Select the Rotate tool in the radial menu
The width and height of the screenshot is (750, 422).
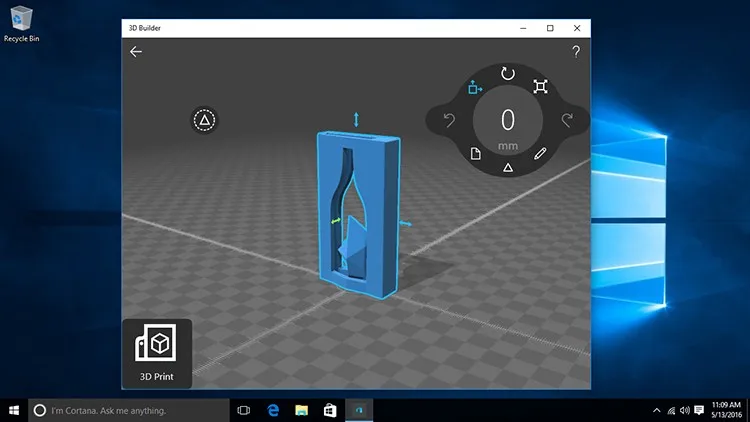tap(508, 74)
